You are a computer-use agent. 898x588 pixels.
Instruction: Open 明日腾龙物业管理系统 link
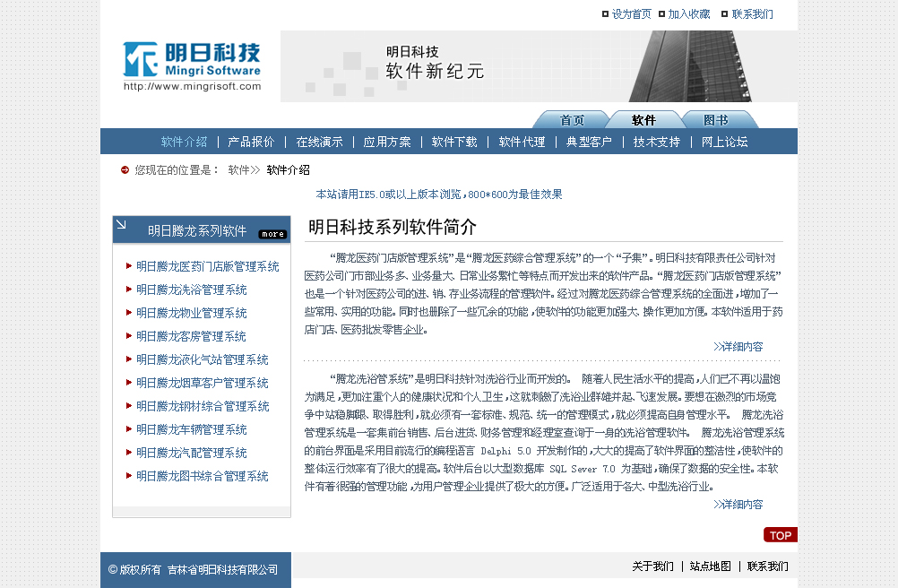pyautogui.click(x=191, y=313)
